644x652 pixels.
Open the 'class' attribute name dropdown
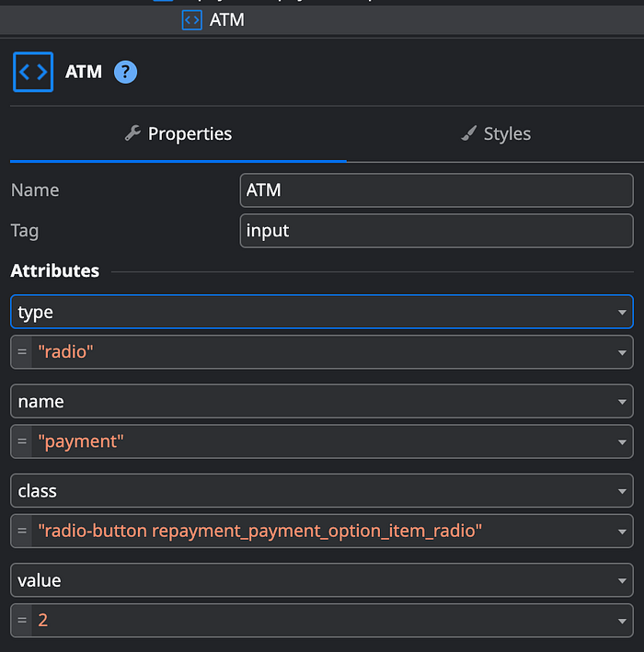[623, 491]
